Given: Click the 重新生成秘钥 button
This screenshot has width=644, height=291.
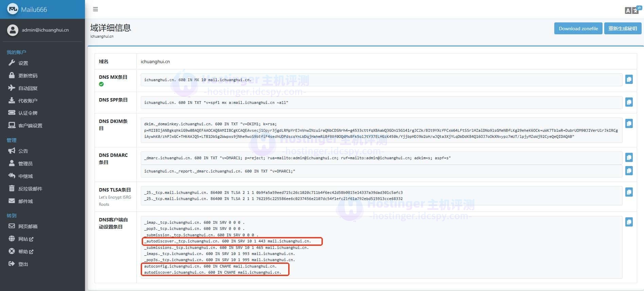Looking at the screenshot, I should pyautogui.click(x=622, y=29).
